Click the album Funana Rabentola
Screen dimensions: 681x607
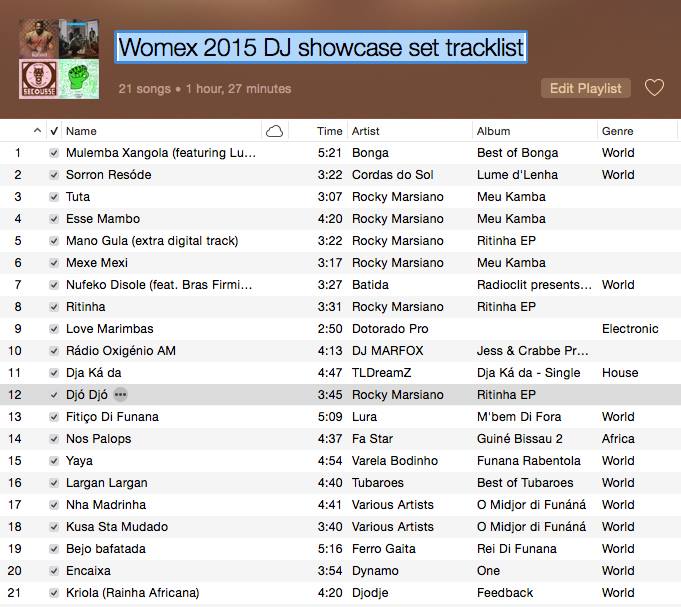pyautogui.click(x=529, y=461)
